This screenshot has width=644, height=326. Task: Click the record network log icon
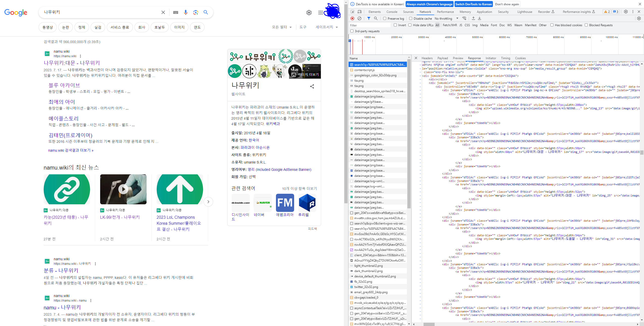pos(352,18)
